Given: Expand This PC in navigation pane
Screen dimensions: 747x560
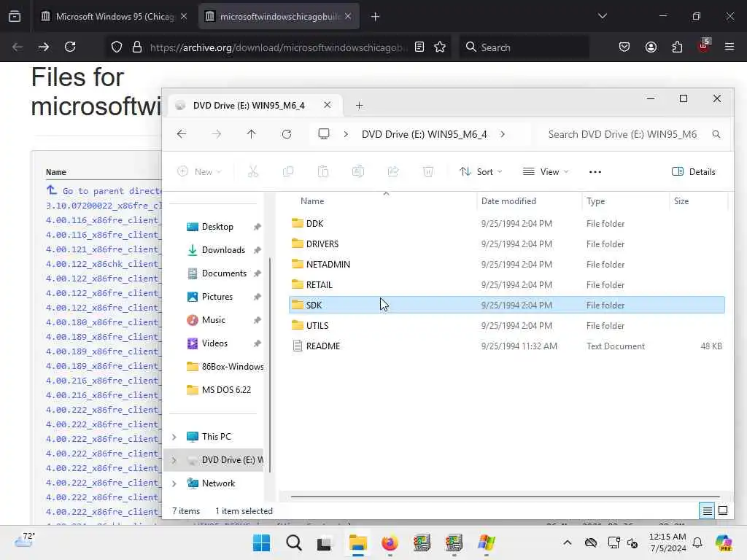Looking at the screenshot, I should click(x=174, y=437).
